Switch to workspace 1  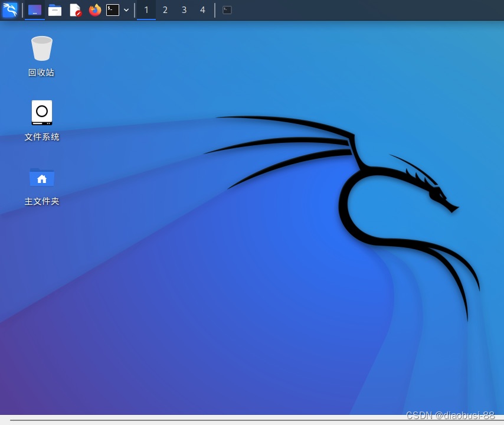(146, 10)
